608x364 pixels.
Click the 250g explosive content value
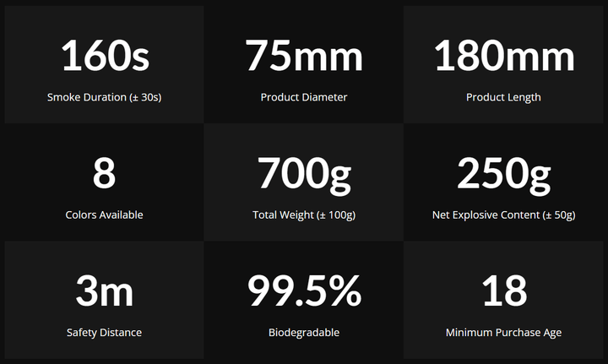click(503, 173)
